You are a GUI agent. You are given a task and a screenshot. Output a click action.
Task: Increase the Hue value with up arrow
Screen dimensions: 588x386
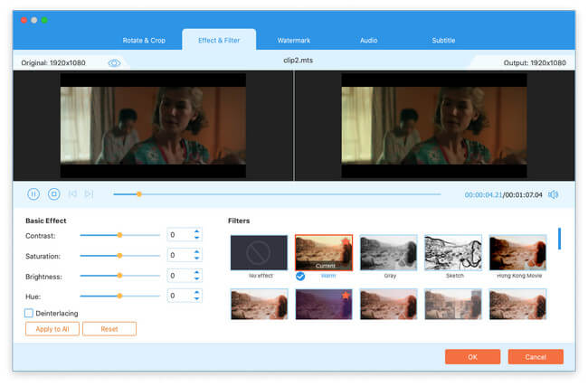point(197,292)
